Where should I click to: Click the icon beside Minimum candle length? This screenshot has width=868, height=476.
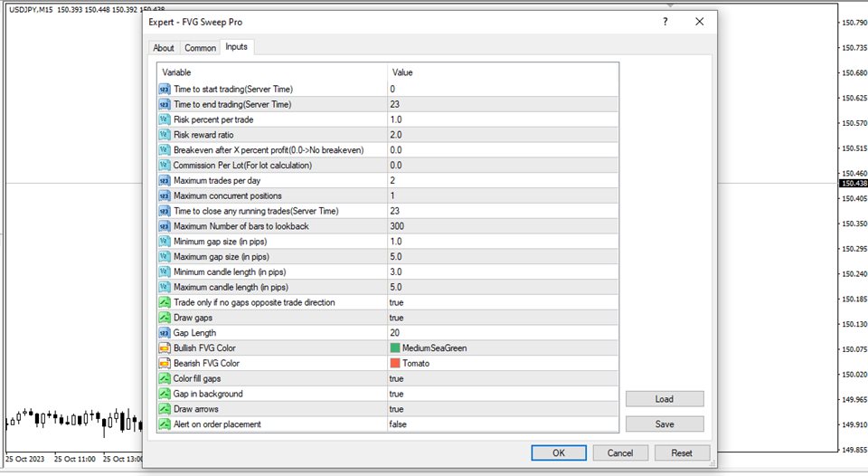(165, 272)
